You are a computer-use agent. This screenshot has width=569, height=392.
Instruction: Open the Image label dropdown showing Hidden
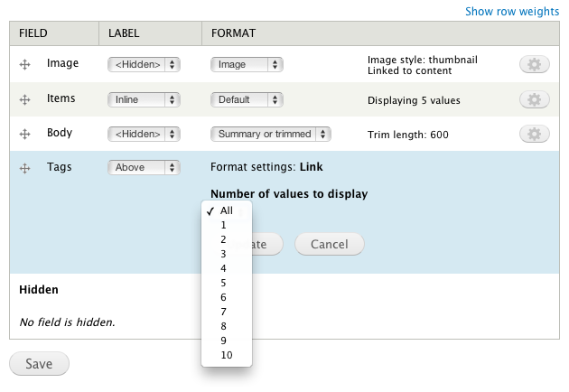[145, 65]
